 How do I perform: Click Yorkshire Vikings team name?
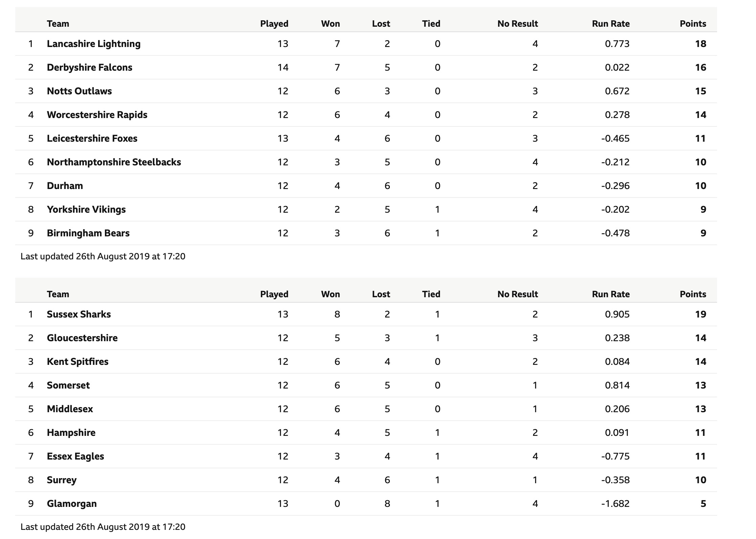(86, 210)
